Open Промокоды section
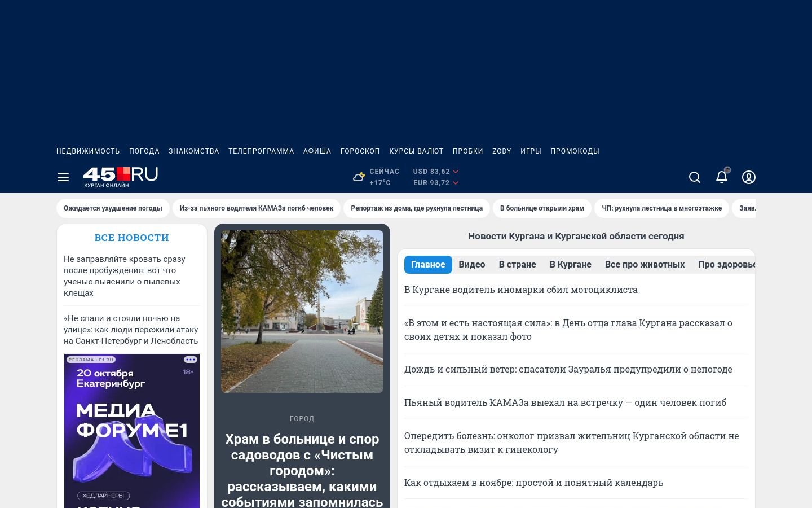 click(x=575, y=151)
